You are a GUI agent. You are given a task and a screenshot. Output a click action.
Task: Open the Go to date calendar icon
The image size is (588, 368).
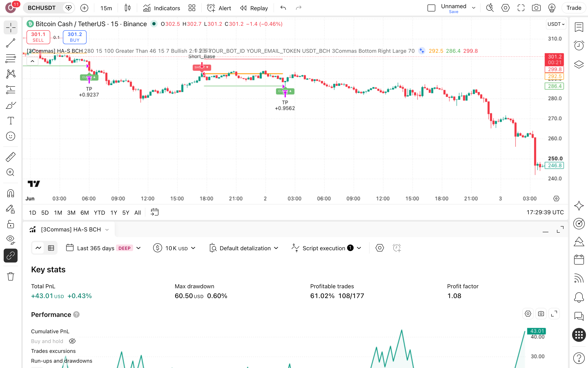155,212
